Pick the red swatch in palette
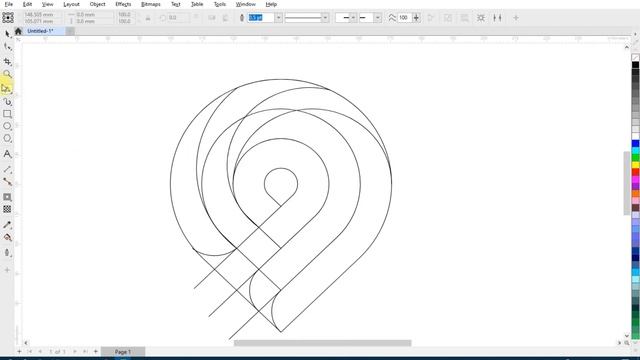640x360 pixels. tap(636, 172)
